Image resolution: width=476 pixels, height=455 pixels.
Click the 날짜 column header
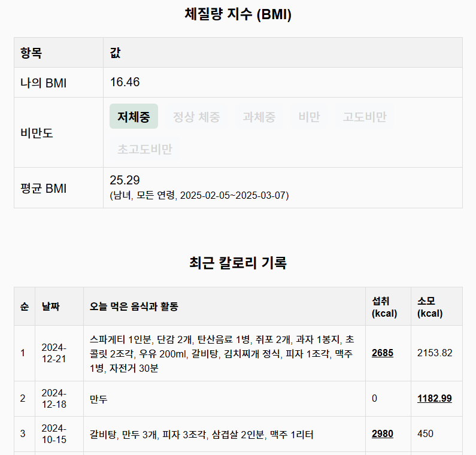[59, 307]
